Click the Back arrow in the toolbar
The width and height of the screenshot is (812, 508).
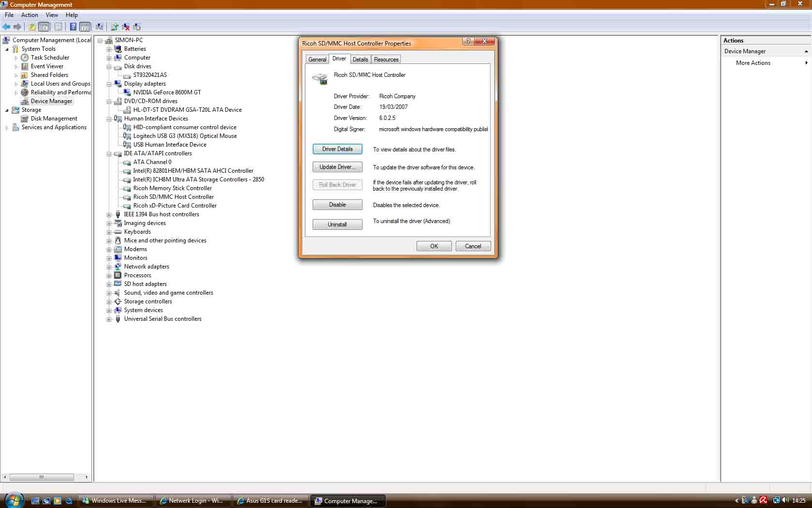pyautogui.click(x=6, y=27)
